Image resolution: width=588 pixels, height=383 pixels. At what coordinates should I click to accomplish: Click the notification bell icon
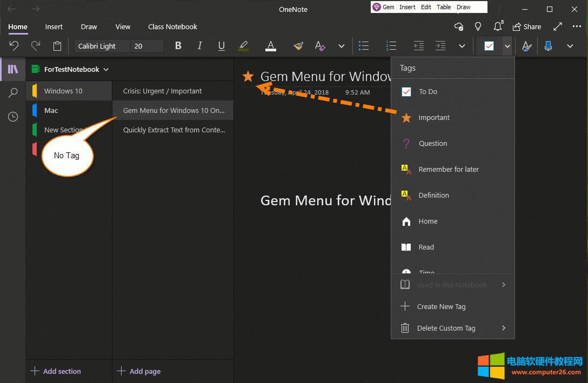click(497, 26)
